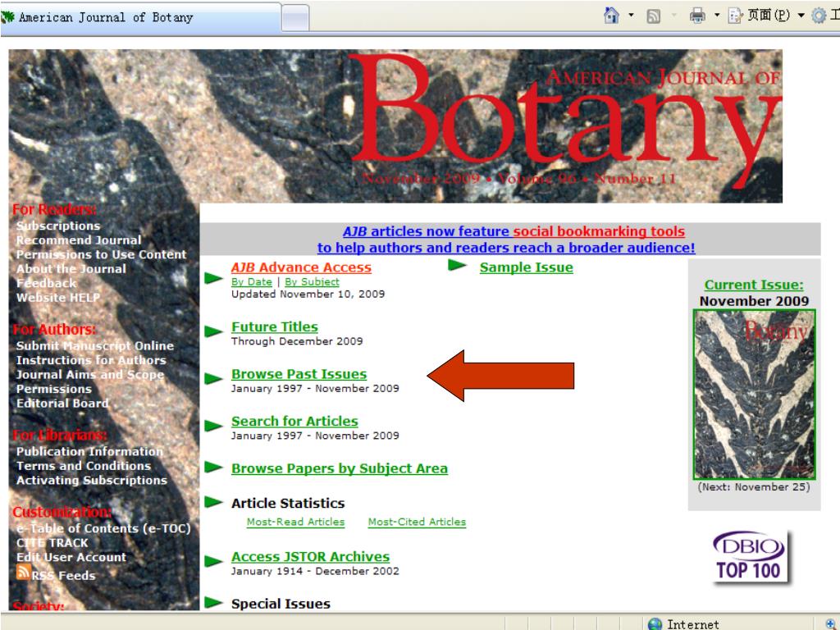Open Permissions to Use Content link
The width and height of the screenshot is (840, 630).
(x=101, y=254)
